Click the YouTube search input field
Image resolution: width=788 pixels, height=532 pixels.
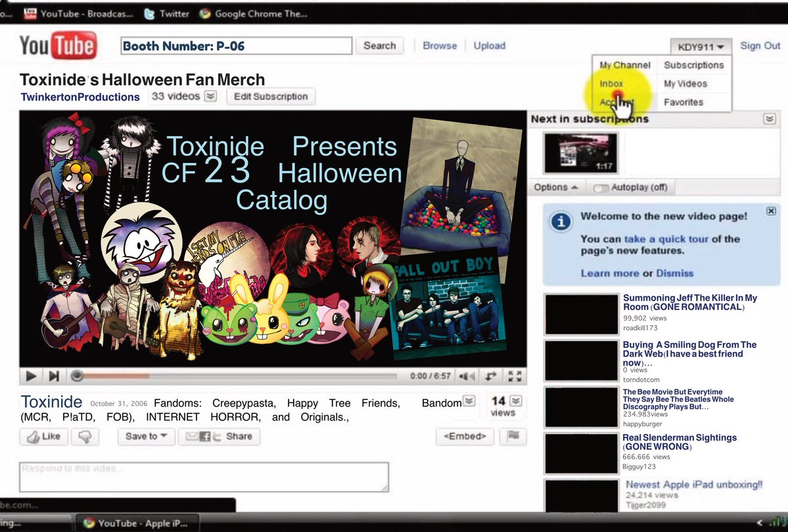coord(236,46)
